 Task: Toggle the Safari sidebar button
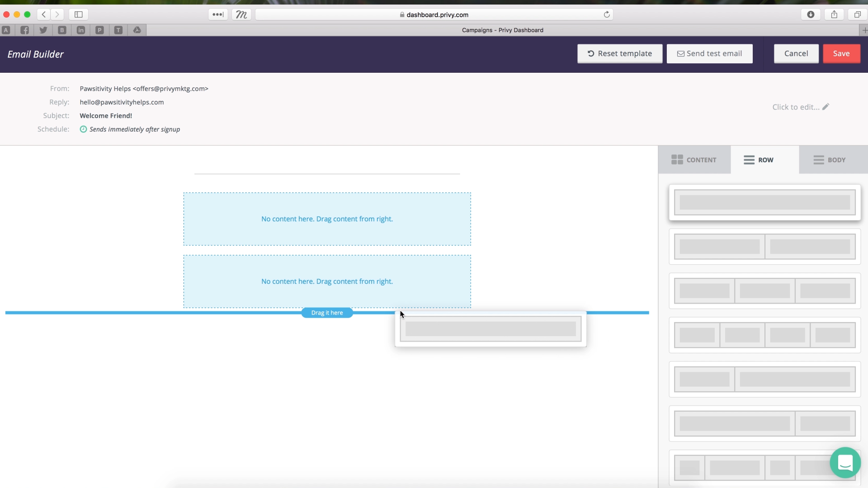point(79,14)
